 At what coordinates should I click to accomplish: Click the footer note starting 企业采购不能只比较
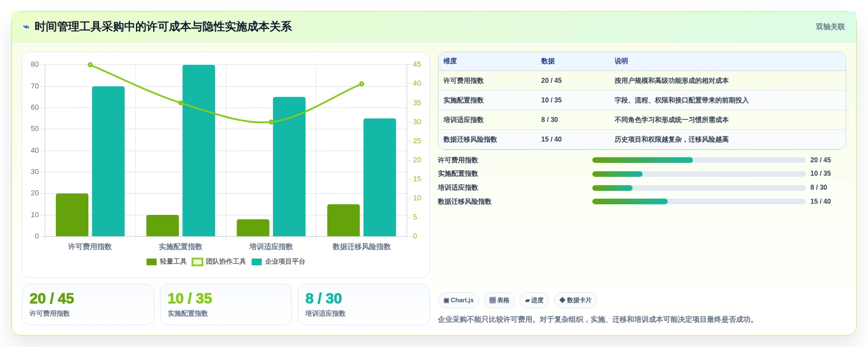coord(597,320)
